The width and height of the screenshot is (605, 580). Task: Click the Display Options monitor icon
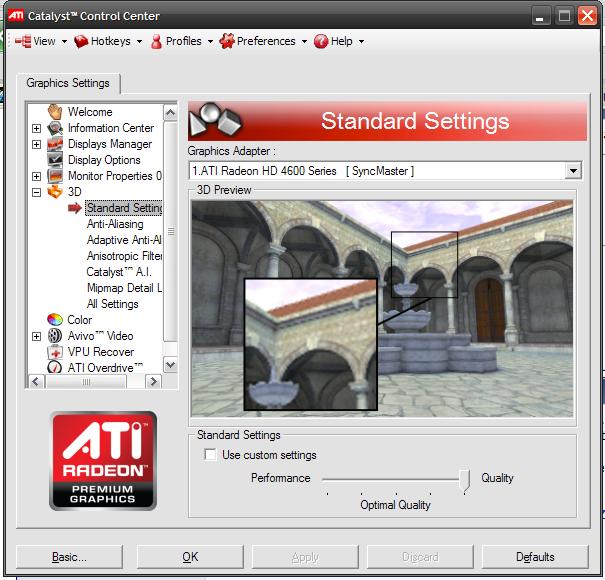(x=55, y=160)
